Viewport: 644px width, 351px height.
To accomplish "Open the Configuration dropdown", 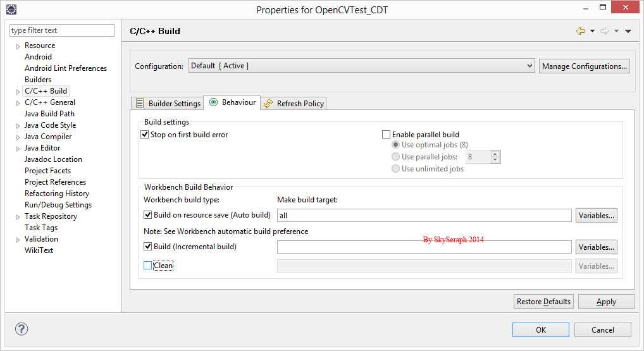I will pos(361,66).
